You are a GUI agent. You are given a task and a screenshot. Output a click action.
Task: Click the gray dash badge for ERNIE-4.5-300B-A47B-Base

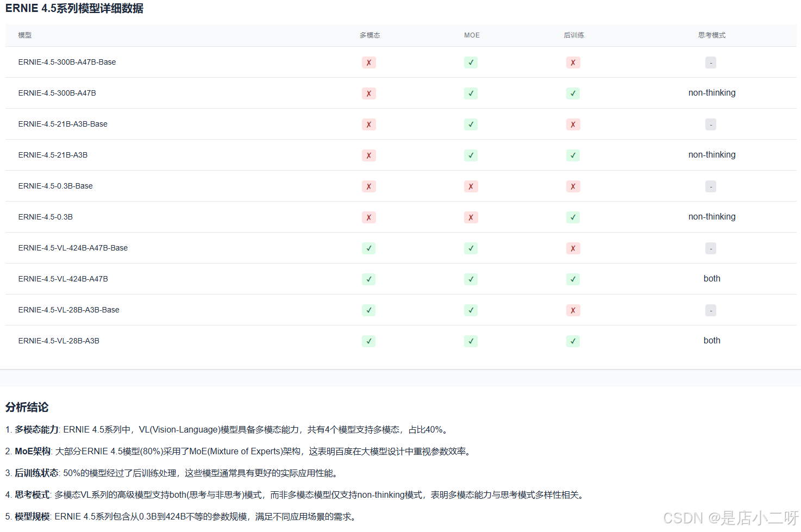pyautogui.click(x=711, y=62)
